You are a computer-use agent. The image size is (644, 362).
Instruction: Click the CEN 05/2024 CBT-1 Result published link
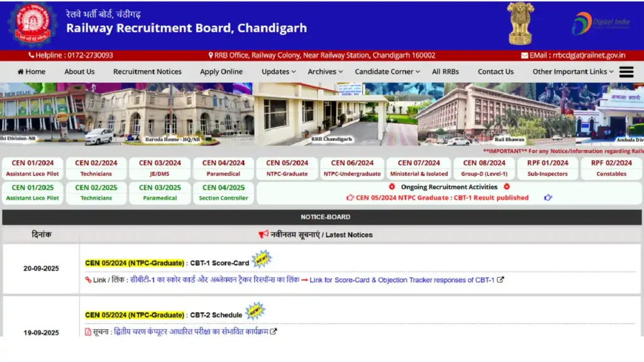pyautogui.click(x=441, y=197)
